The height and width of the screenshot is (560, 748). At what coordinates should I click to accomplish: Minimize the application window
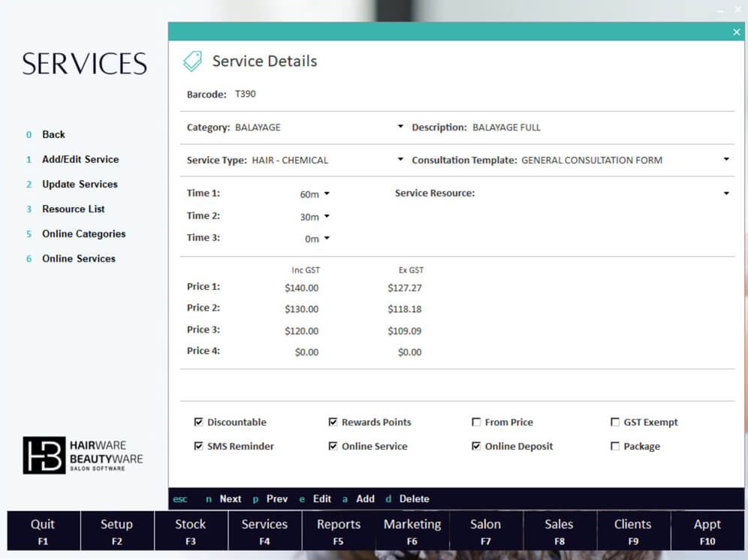point(720,11)
